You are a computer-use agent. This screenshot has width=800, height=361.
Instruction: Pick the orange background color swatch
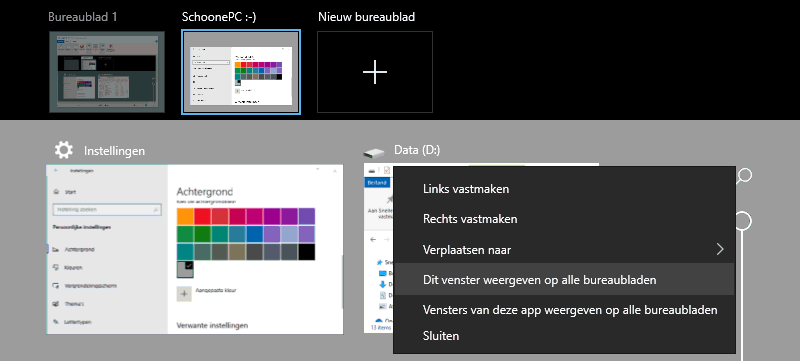[x=185, y=216]
